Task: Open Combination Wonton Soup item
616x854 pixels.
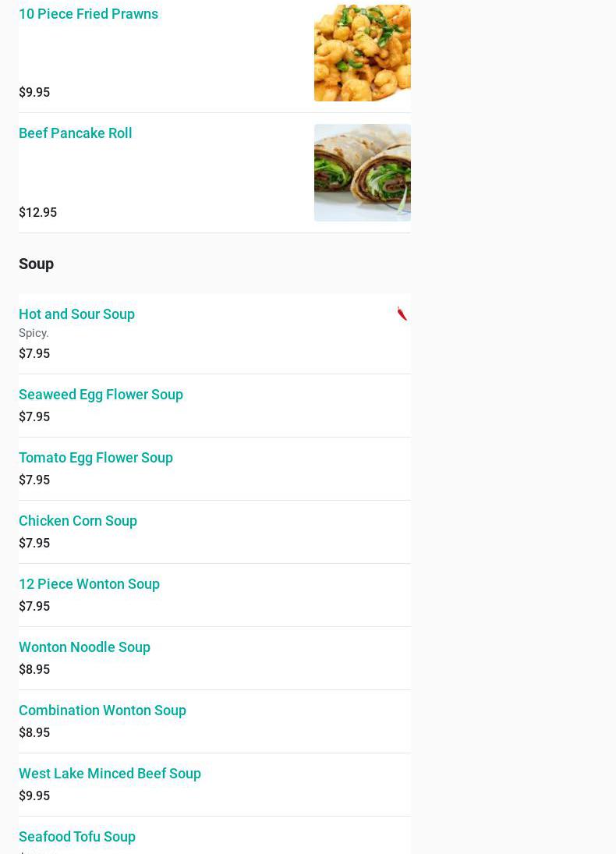Action: [x=102, y=710]
